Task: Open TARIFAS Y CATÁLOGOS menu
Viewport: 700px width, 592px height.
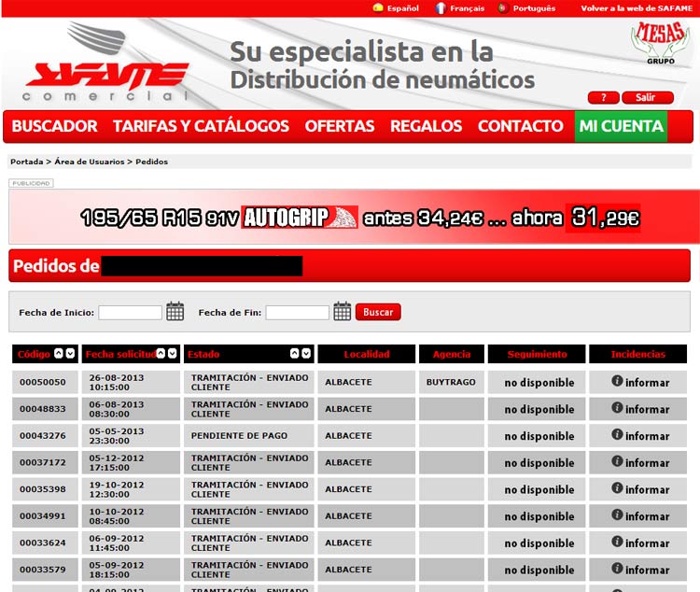Action: [201, 126]
